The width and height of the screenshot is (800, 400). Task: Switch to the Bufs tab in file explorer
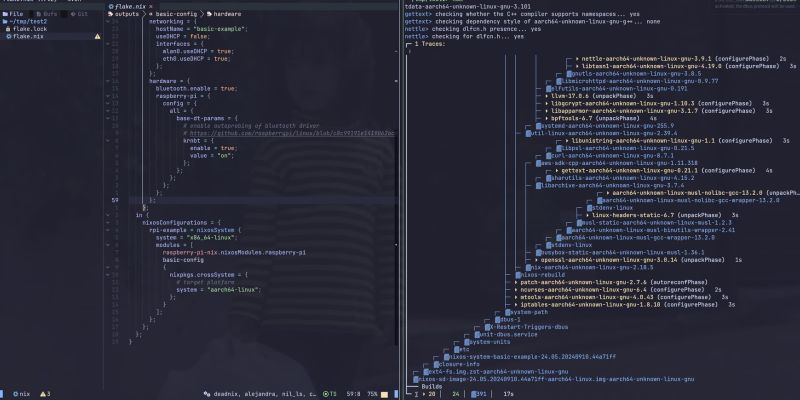point(47,14)
